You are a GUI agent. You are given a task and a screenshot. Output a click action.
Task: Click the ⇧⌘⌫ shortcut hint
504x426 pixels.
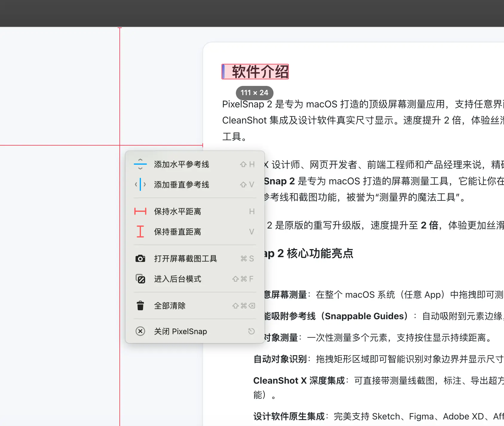pos(244,306)
